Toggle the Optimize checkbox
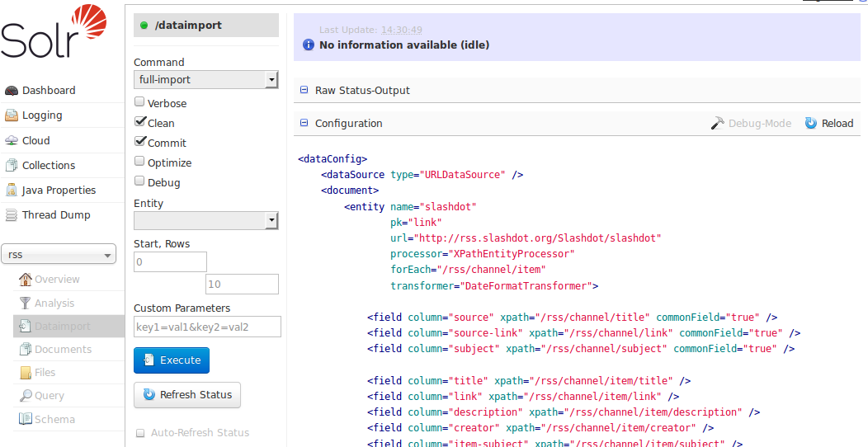 (139, 162)
